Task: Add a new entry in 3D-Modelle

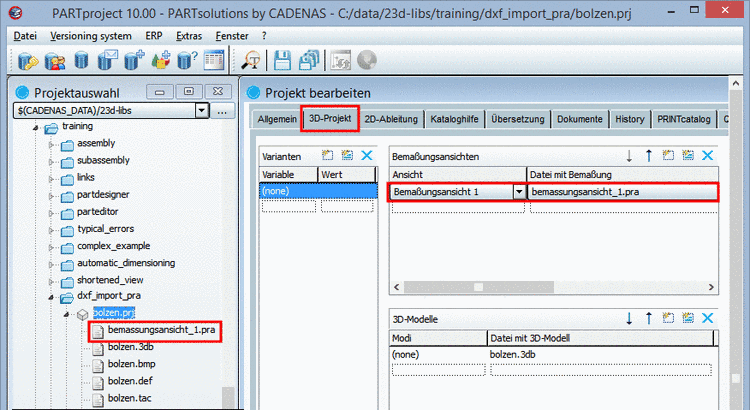Action: tap(668, 318)
